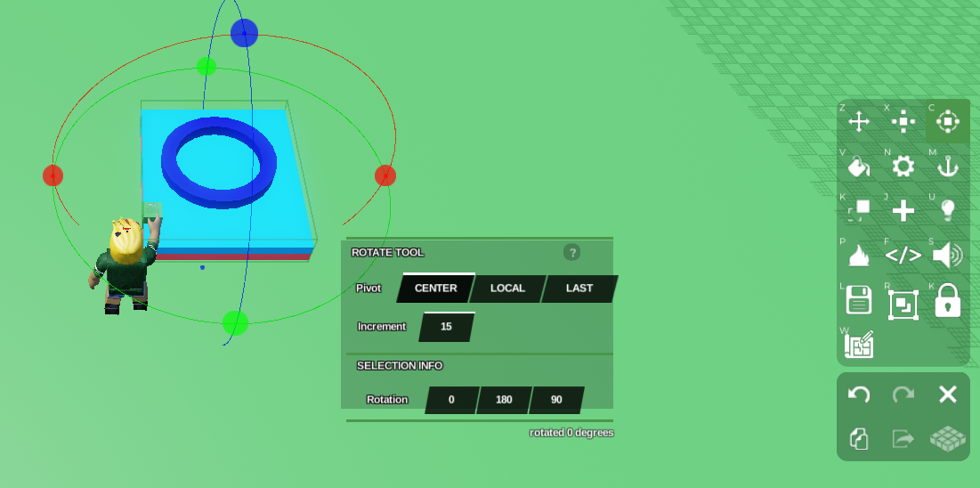The width and height of the screenshot is (980, 488).
Task: Open rotate tool help question mark
Action: [571, 252]
